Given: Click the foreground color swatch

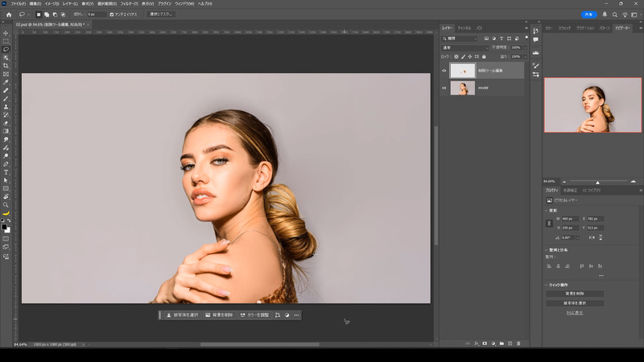Looking at the screenshot, I should tap(4, 227).
